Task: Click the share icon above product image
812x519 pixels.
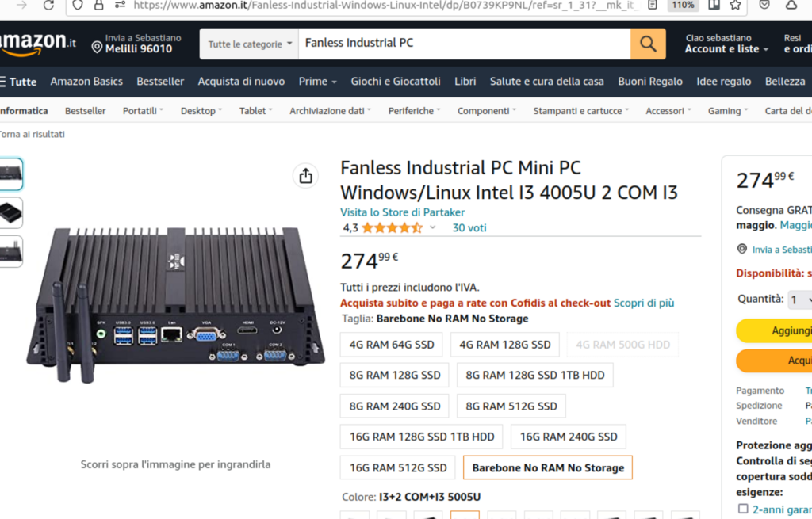Action: click(306, 176)
